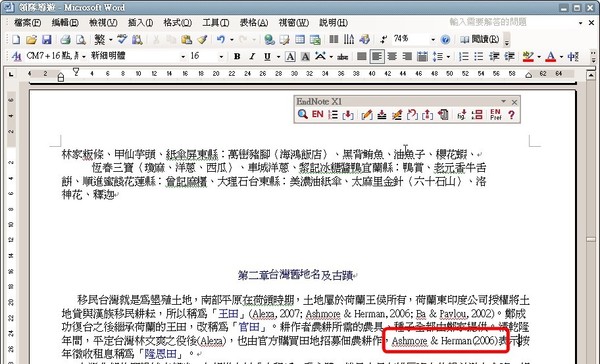This screenshot has height=364, width=600.
Task: Click the Paste clipboard icon
Action: click(186, 39)
